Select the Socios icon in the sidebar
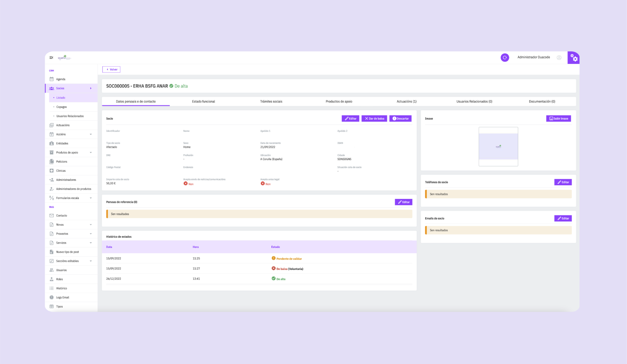 point(51,88)
